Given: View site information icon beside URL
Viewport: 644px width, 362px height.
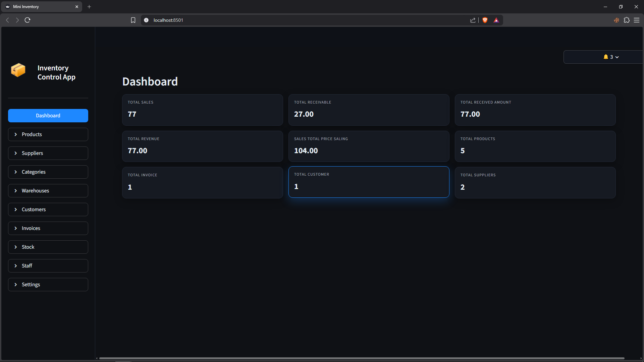Looking at the screenshot, I should click(146, 20).
